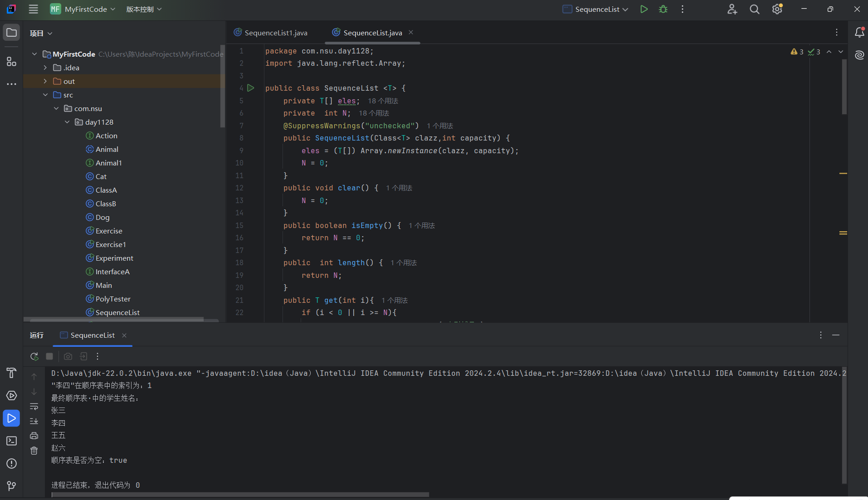
Task: Open the Build hammer tool window
Action: 11,373
